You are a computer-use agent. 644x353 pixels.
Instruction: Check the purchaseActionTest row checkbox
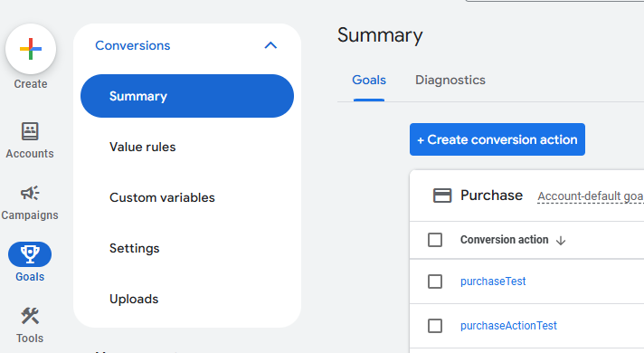pos(435,326)
